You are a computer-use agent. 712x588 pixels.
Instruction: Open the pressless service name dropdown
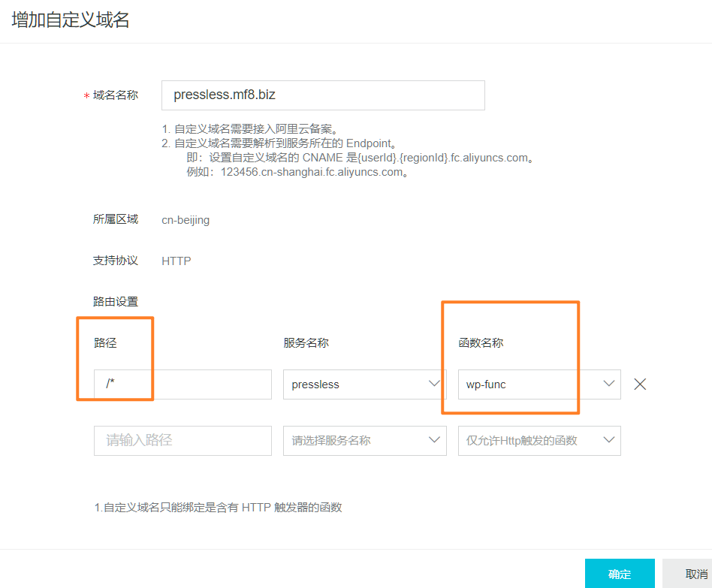click(364, 384)
